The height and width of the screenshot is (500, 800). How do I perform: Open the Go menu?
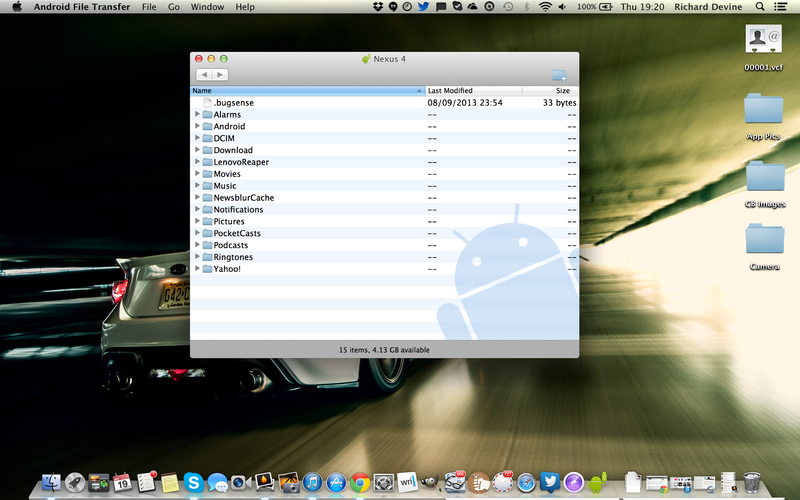pyautogui.click(x=174, y=7)
